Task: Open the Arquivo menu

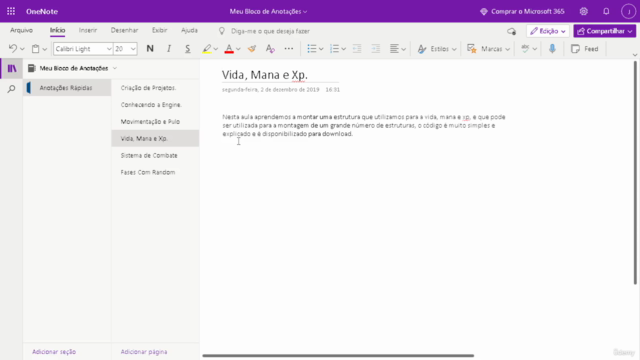Action: click(21, 30)
